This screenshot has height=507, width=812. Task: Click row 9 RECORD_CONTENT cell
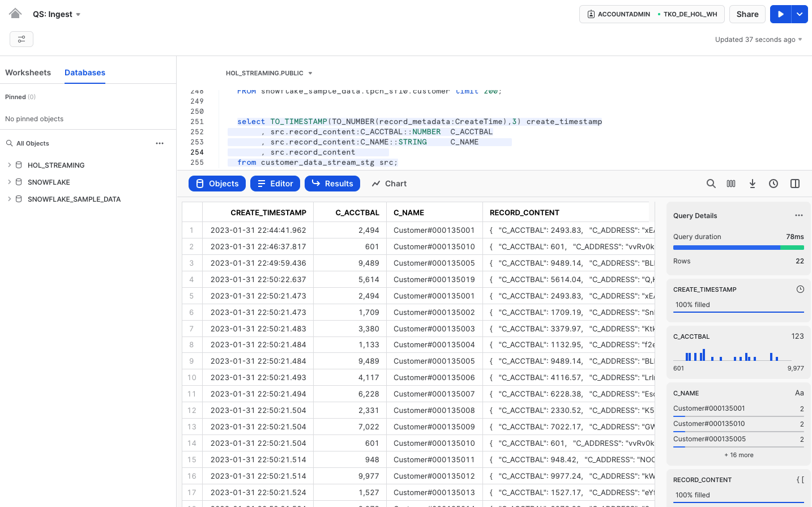(x=569, y=361)
